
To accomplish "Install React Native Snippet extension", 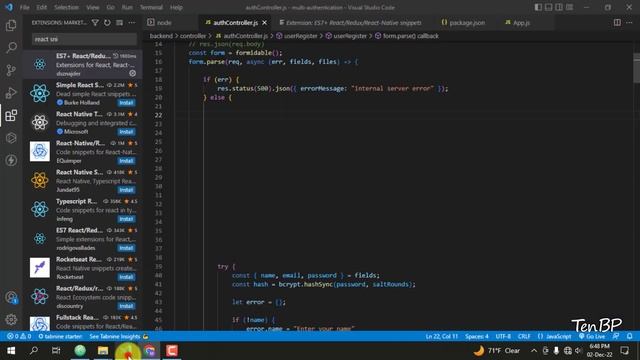I will [126, 190].
